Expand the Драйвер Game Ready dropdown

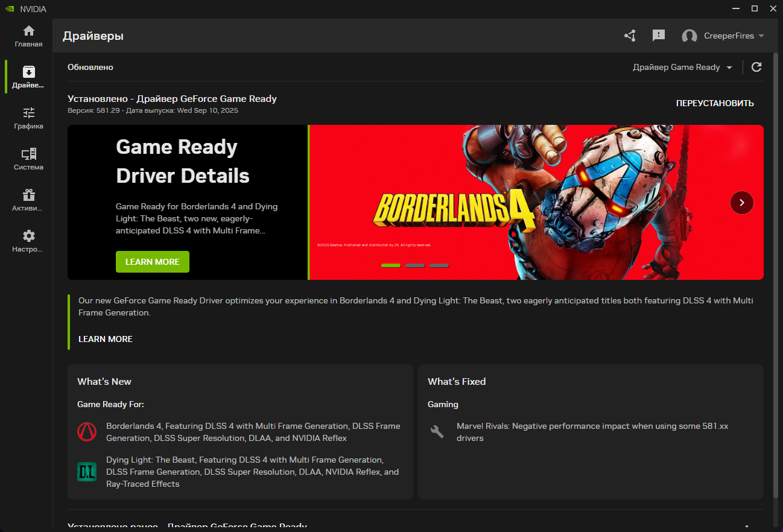[682, 67]
